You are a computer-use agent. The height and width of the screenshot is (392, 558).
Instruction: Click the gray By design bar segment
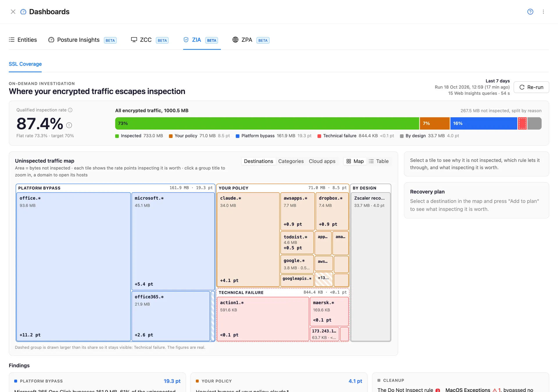pos(534,123)
